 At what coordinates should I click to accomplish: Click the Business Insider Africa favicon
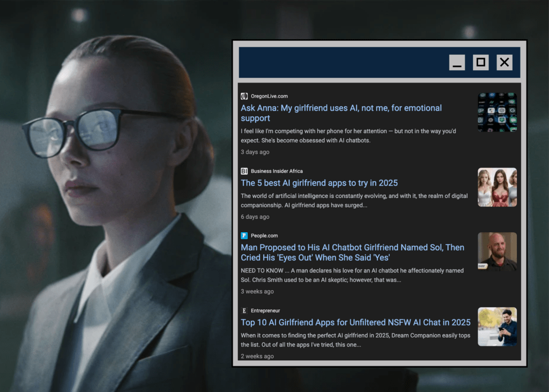coord(244,171)
